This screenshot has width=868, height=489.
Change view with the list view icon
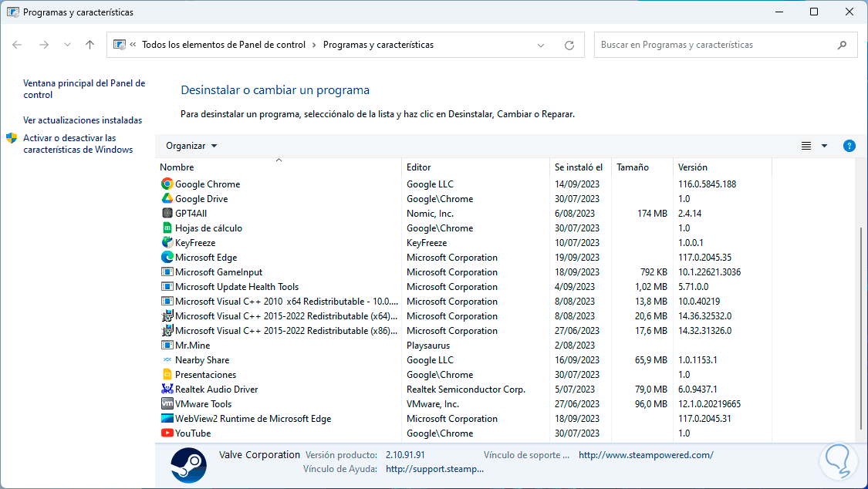[806, 146]
